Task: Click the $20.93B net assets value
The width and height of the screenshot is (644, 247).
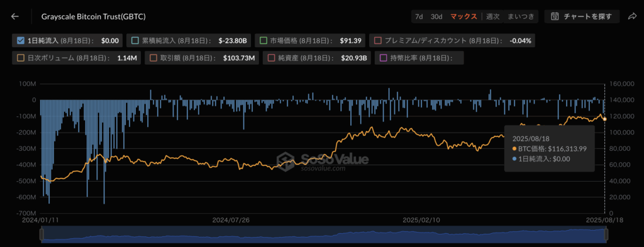Action: 355,58
